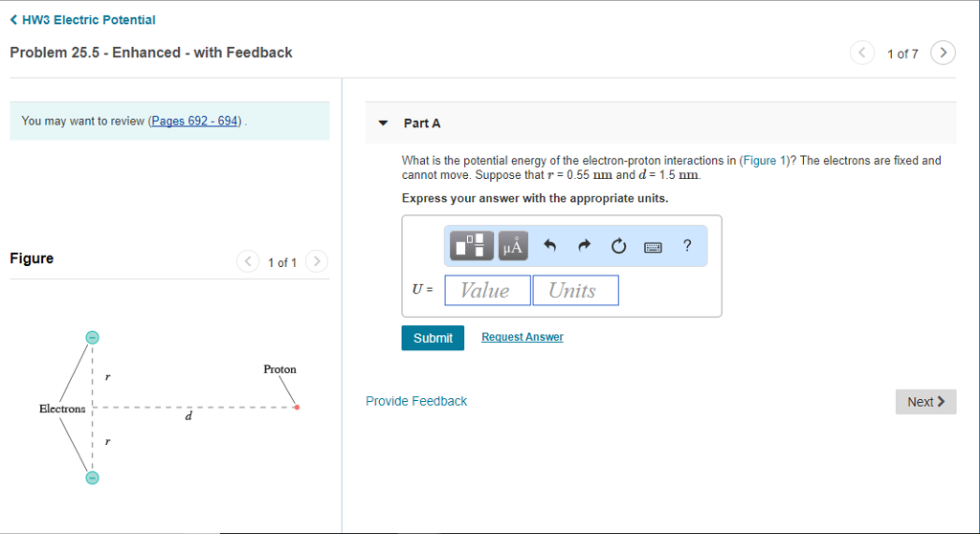Open the Pages 692 - 694 review link
Viewport: 980px width, 534px height.
tap(194, 121)
